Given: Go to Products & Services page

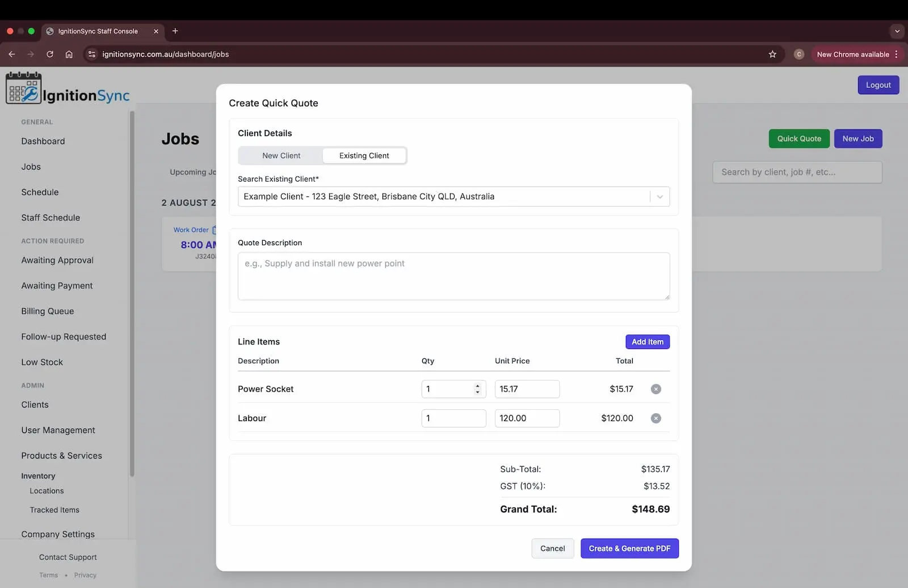Looking at the screenshot, I should (61, 456).
